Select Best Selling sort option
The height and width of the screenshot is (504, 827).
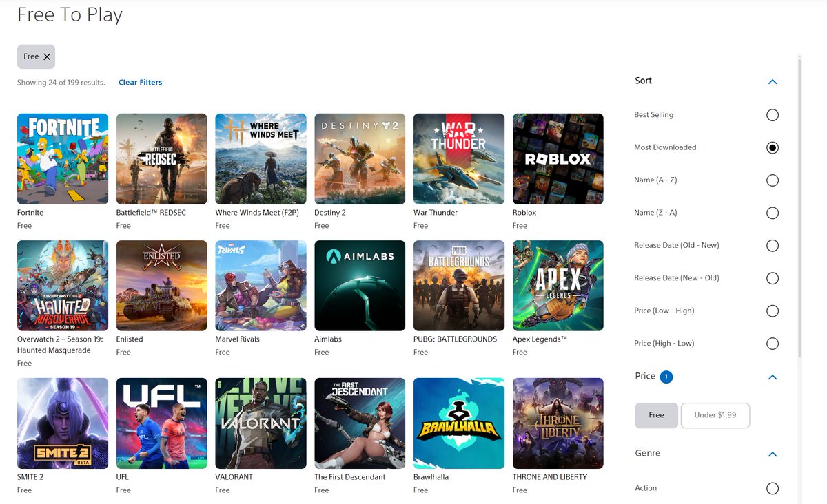click(x=773, y=115)
